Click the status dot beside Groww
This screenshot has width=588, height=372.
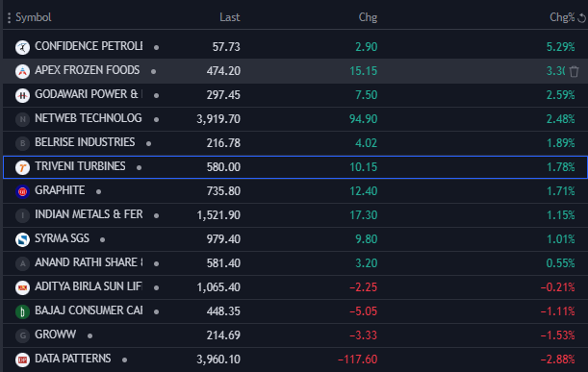(x=90, y=336)
